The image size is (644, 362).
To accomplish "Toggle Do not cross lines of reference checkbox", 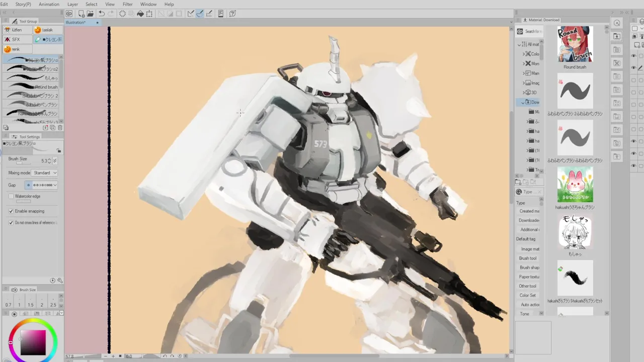I will click(x=11, y=222).
